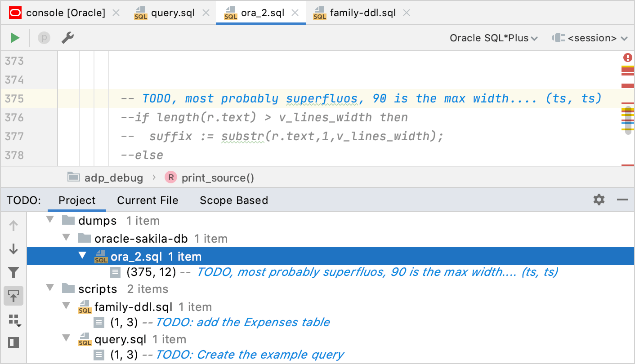The width and height of the screenshot is (635, 364).
Task: Collapse the dumps folder node
Action: click(50, 220)
